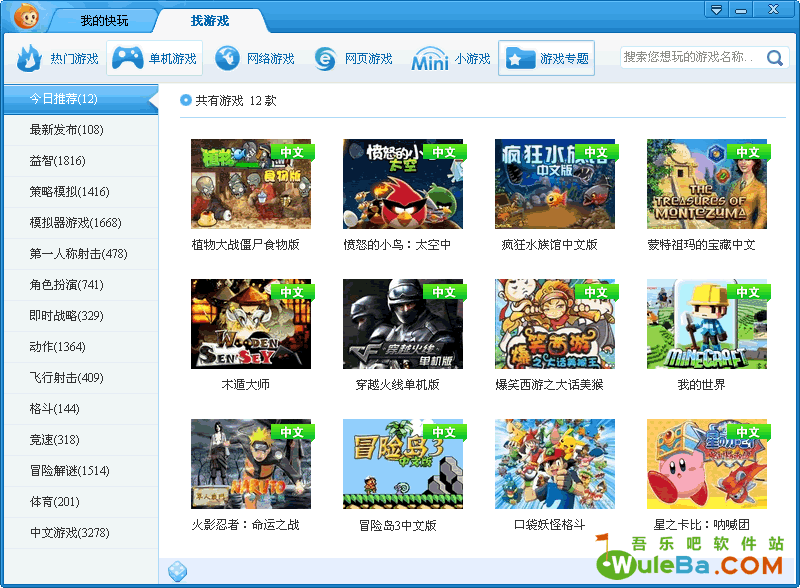Click the 蒙特祖玛的宝藏中文 title link
Viewport: 800px width, 588px height.
702,245
